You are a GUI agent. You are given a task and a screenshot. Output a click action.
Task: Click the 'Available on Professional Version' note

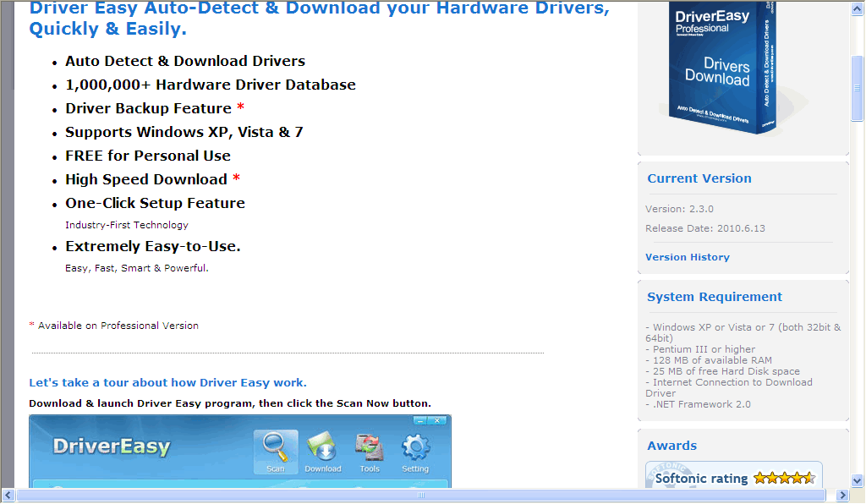click(x=113, y=325)
